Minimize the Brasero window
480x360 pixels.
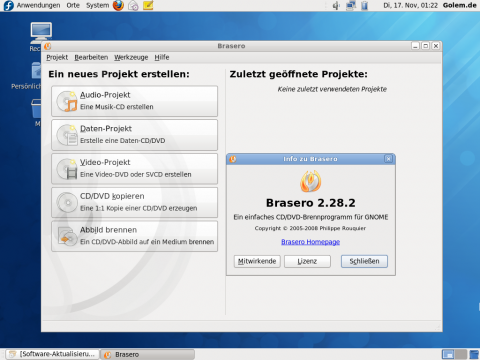415,46
